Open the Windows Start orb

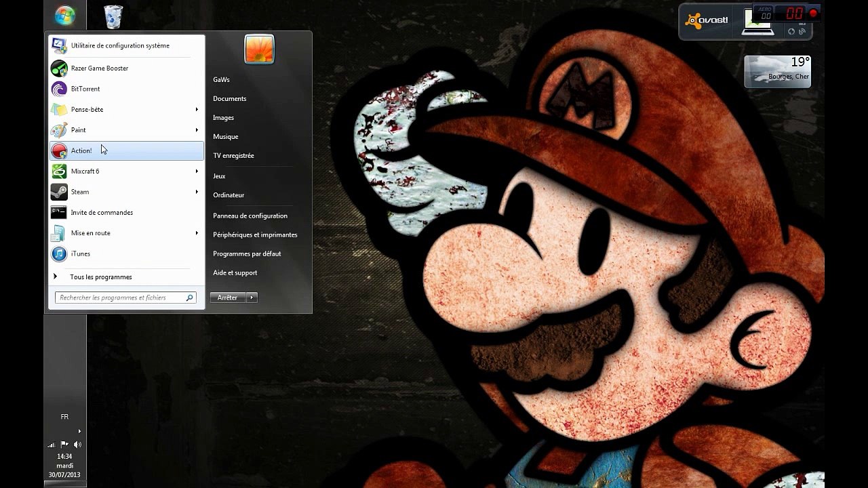click(x=65, y=16)
